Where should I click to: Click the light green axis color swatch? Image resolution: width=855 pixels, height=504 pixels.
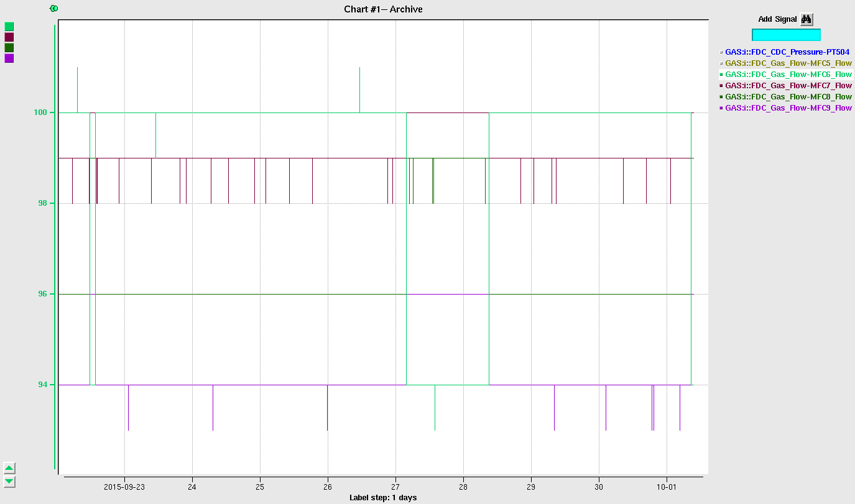point(9,27)
